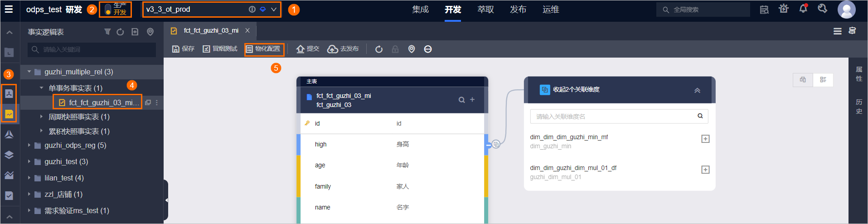Collapse the 收起2个关联维度 panel
868x224 pixels.
697,90
